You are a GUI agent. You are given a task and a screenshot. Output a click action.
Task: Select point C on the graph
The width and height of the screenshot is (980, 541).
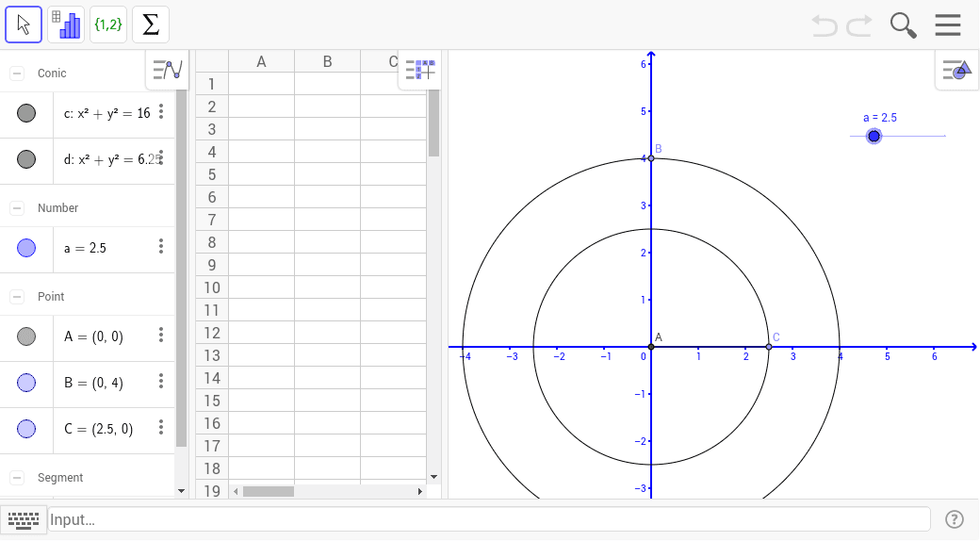[769, 347]
